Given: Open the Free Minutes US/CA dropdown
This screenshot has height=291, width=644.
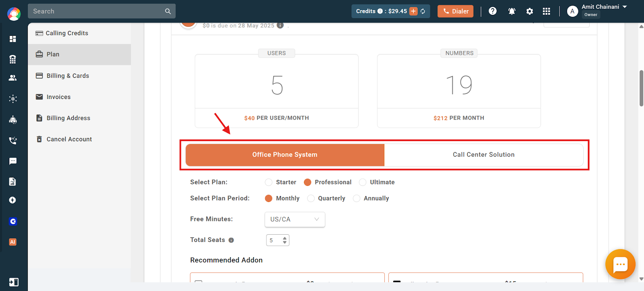Looking at the screenshot, I should click(295, 219).
